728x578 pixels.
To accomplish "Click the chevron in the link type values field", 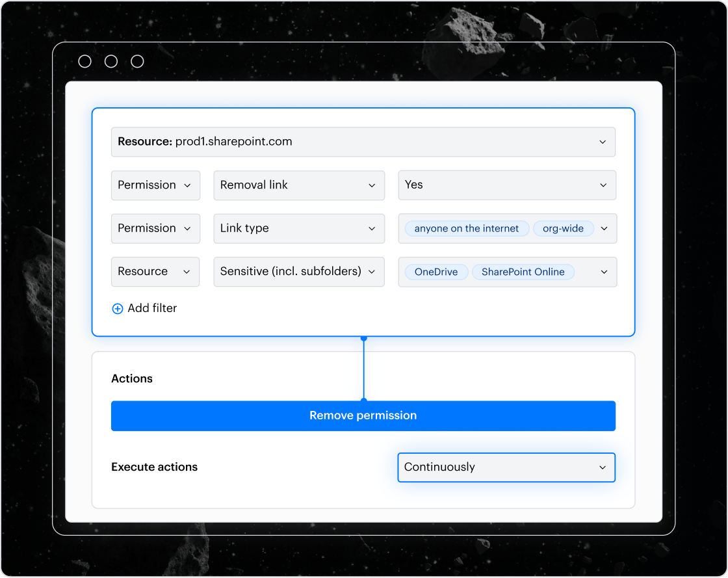I will tap(604, 229).
